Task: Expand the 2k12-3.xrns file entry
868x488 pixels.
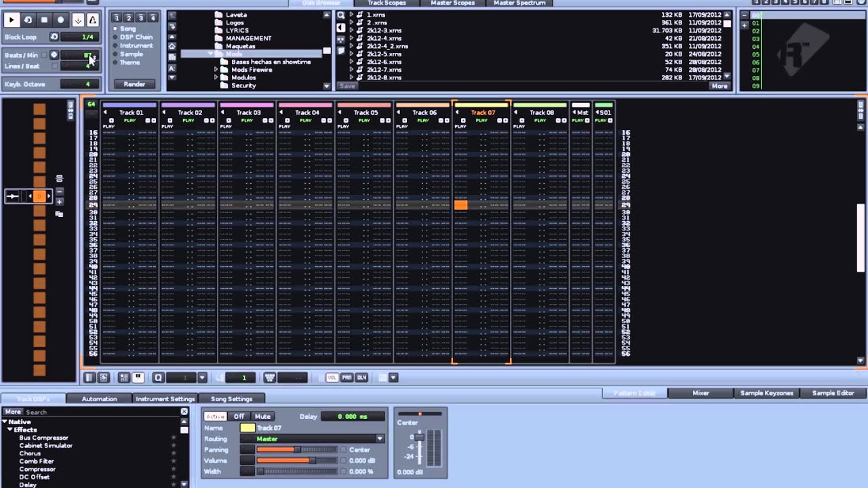Action: [x=351, y=30]
